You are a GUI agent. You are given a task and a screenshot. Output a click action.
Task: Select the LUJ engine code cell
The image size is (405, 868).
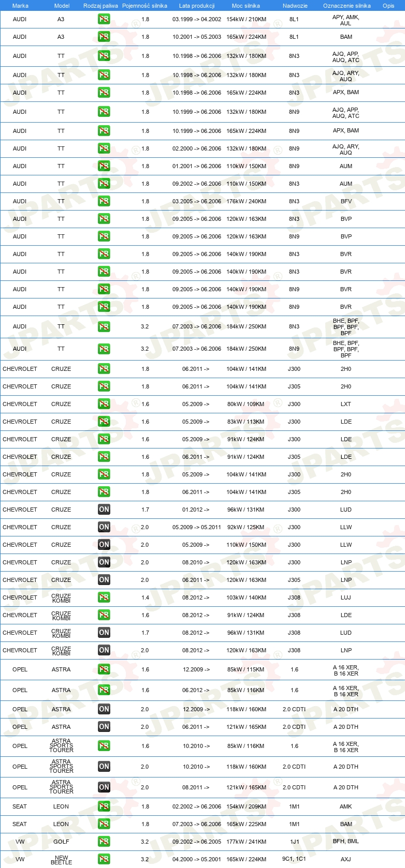(346, 597)
